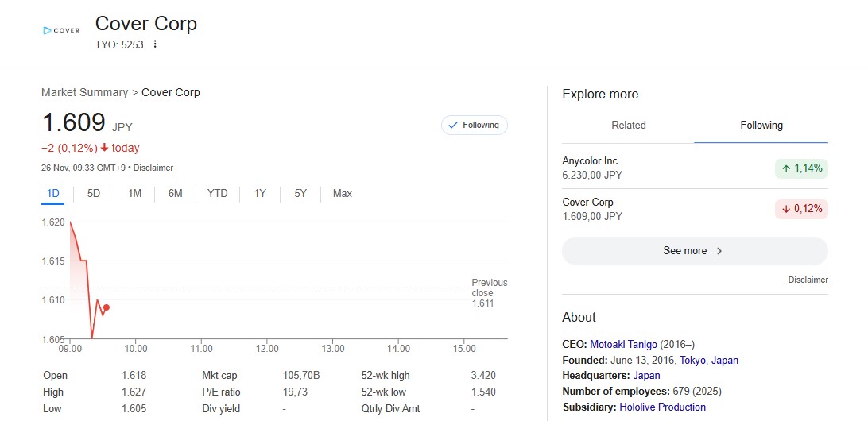Open the Tokyo link in Founded

click(692, 360)
